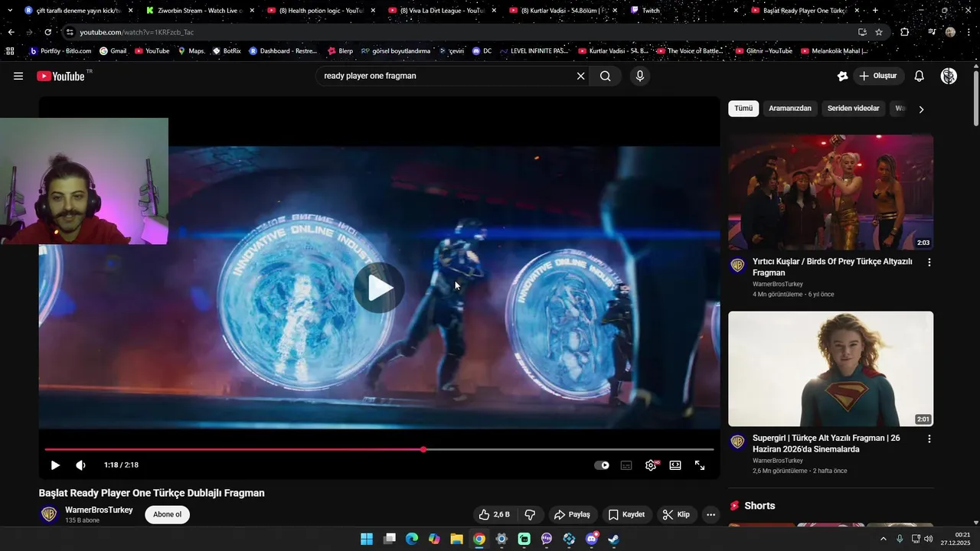The width and height of the screenshot is (980, 551).
Task: Open a new browser tab with the plus button
Action: 876,11
